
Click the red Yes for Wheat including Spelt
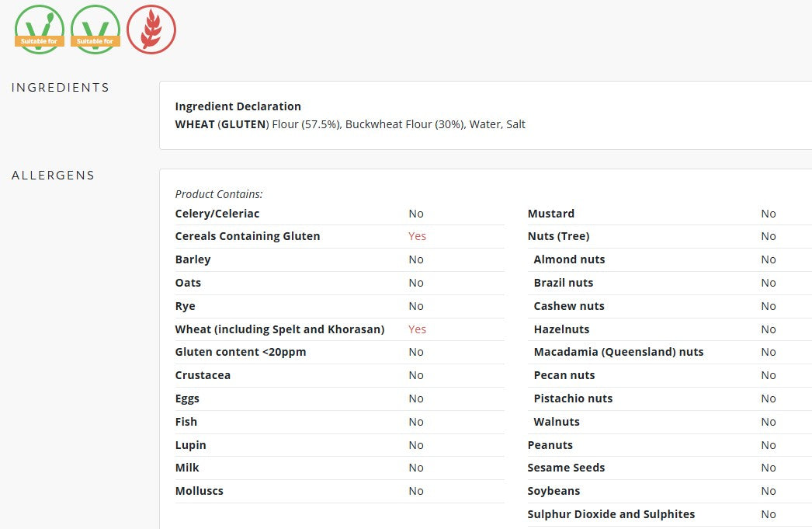point(417,329)
